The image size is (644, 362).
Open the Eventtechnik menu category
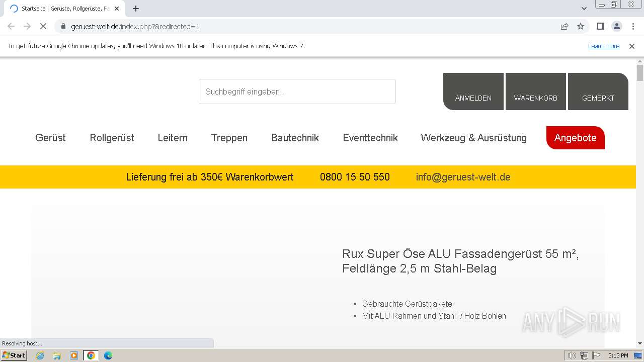pyautogui.click(x=370, y=138)
